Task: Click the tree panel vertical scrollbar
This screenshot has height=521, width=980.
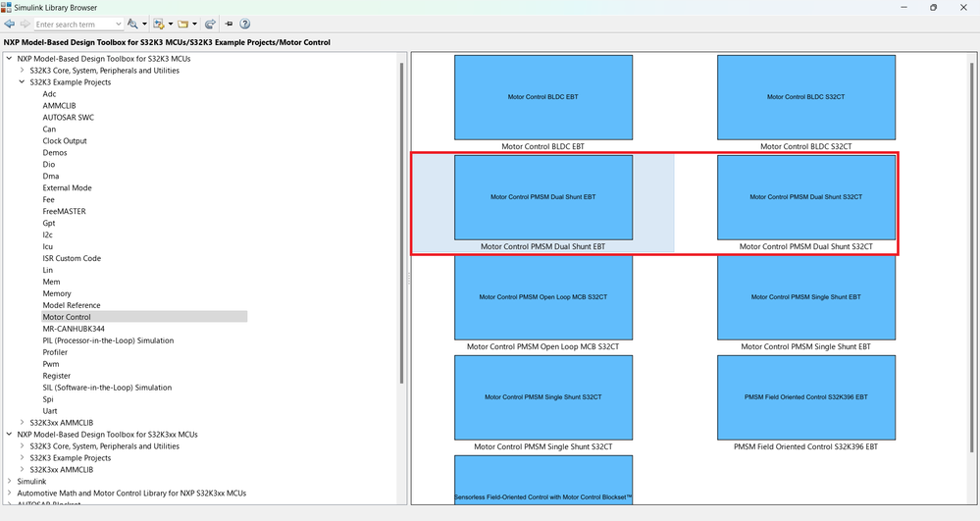Action: click(x=402, y=224)
